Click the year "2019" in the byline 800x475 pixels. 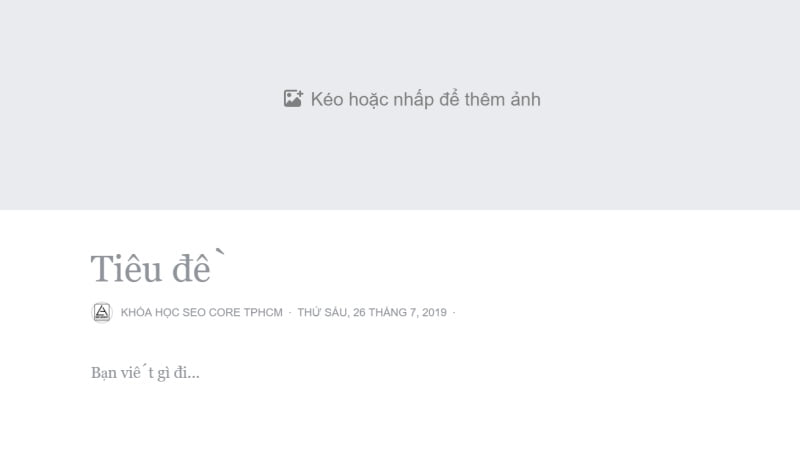(x=432, y=313)
